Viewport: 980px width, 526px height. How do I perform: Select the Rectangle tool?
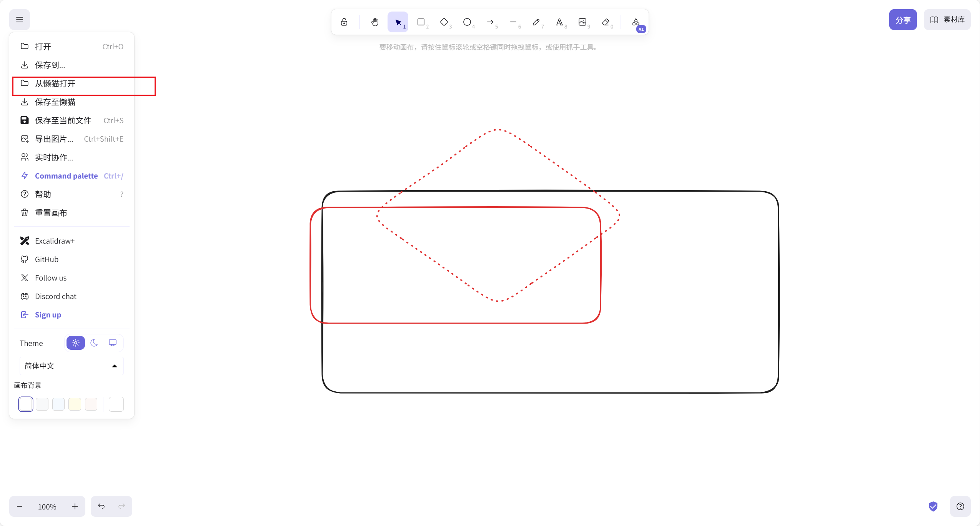[x=421, y=22]
